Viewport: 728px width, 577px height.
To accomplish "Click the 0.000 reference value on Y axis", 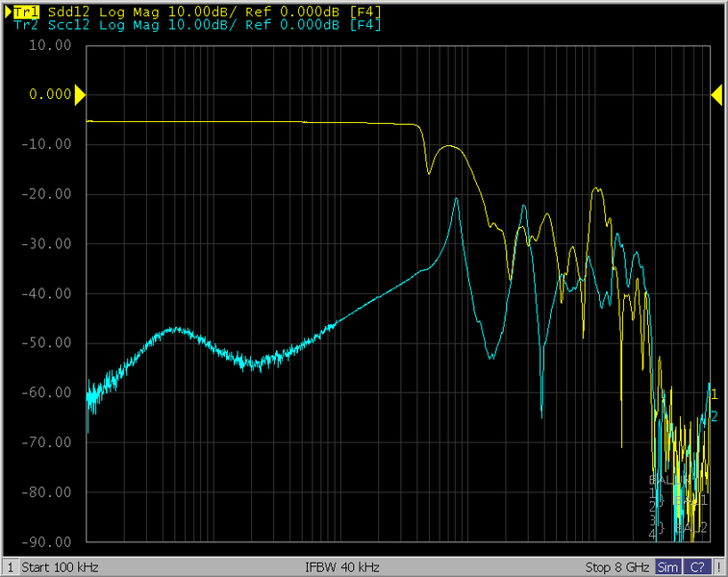I will pyautogui.click(x=50, y=94).
